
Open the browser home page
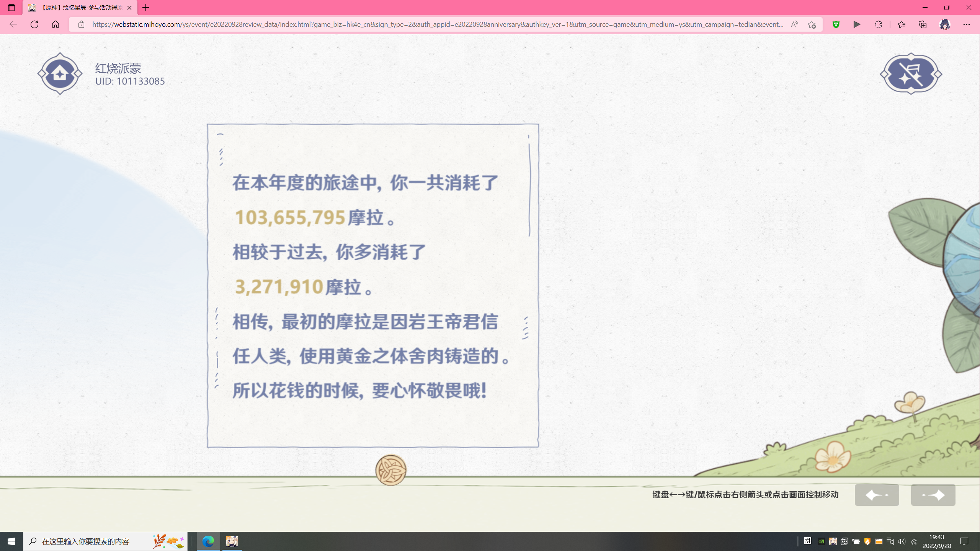(56, 24)
